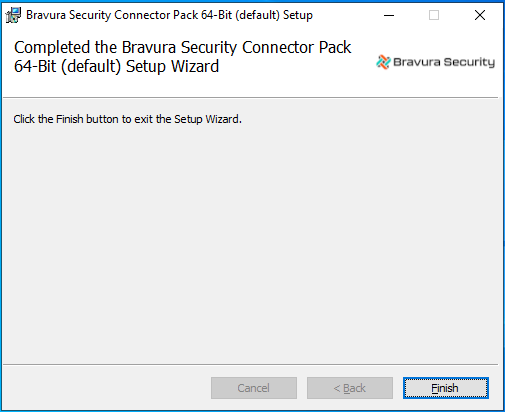Click the "Click the Finish button" instruction text
Screen dimensions: 505x412
tap(127, 119)
